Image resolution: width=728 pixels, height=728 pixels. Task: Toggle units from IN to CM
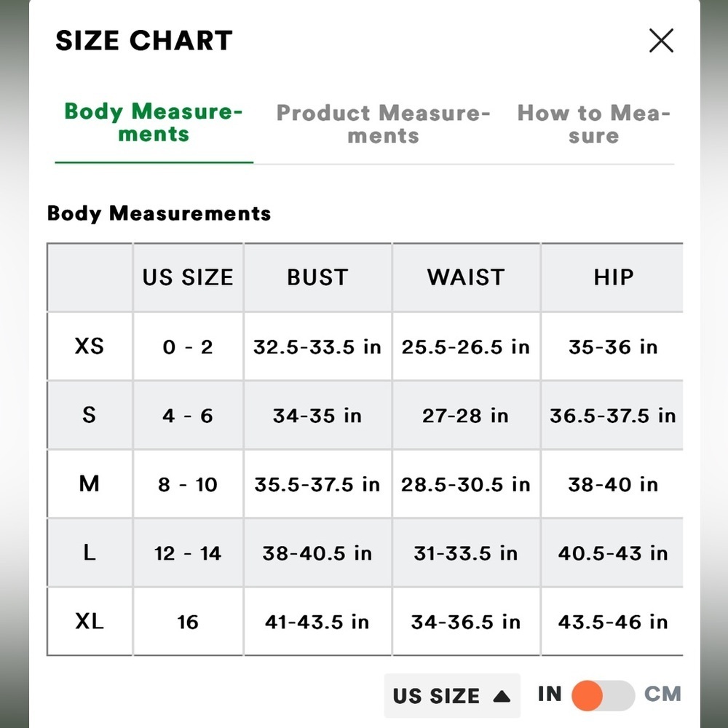pos(603,695)
